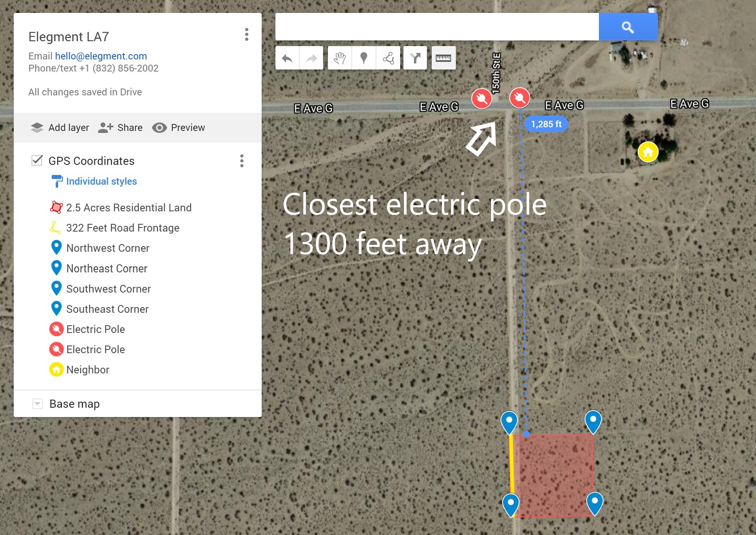Uncheck the GPS Coordinates layer checkbox
Image resolution: width=756 pixels, height=535 pixels.
click(37, 160)
